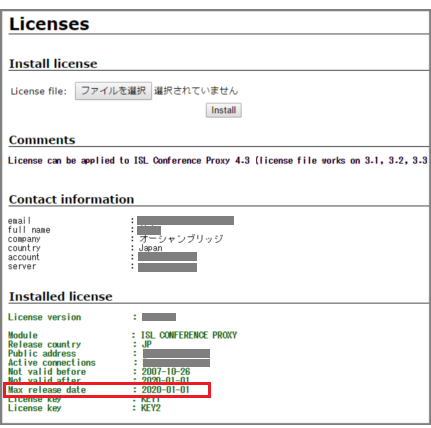Click the Active connections label
Screen dimensions: 431x428
[52, 362]
